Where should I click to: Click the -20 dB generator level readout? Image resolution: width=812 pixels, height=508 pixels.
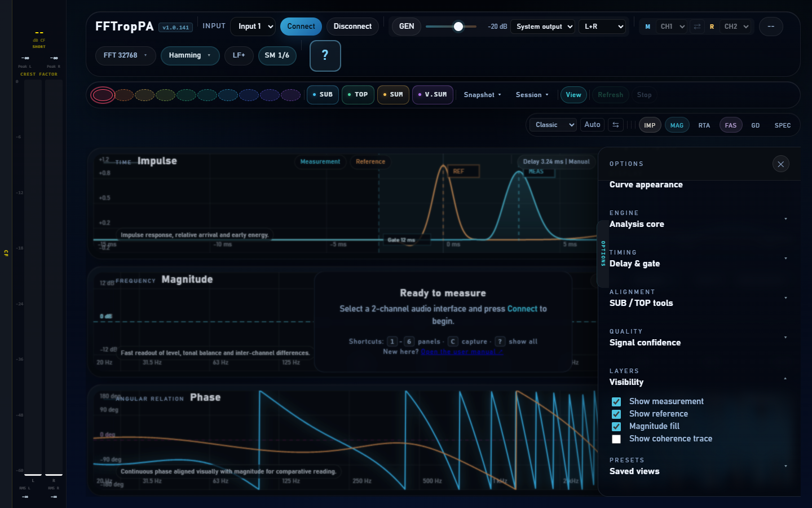[497, 27]
